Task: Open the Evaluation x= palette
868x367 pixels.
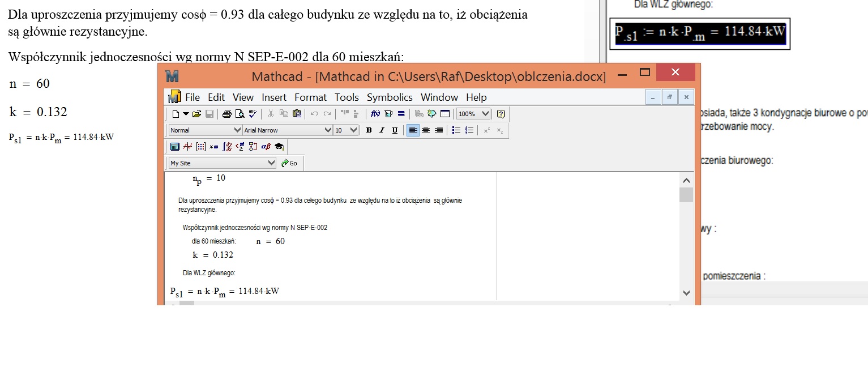Action: point(213,147)
